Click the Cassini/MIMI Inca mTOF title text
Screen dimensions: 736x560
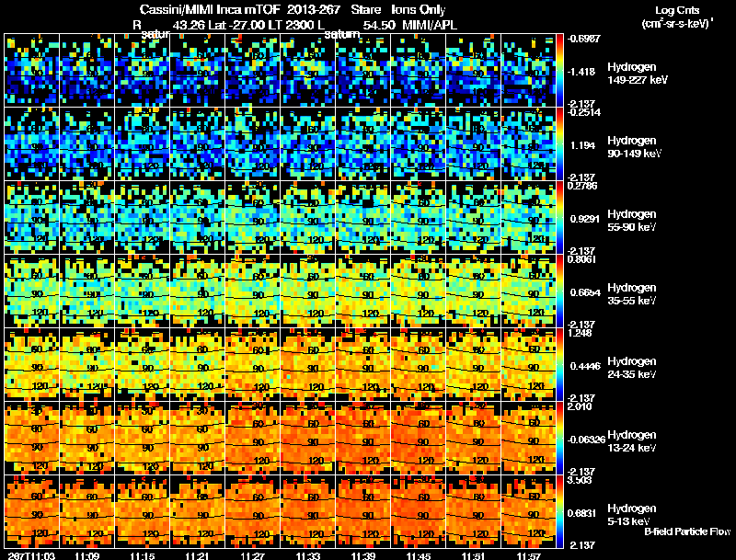[210, 9]
